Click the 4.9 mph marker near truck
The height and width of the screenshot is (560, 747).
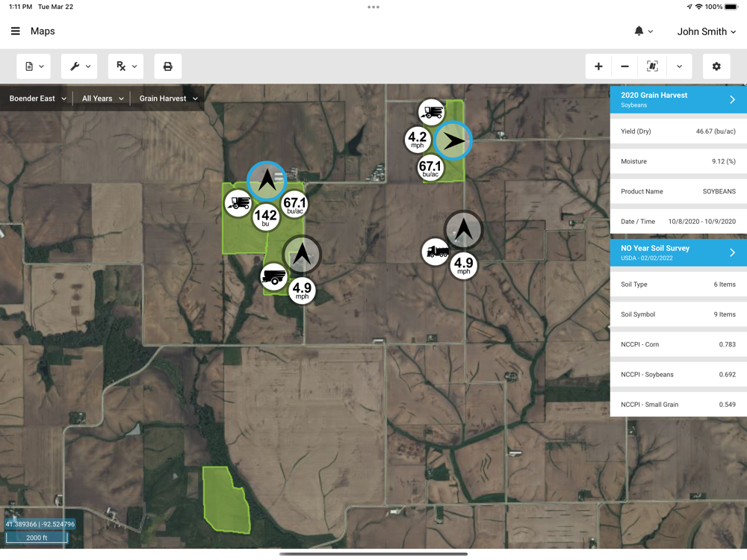[x=464, y=265]
